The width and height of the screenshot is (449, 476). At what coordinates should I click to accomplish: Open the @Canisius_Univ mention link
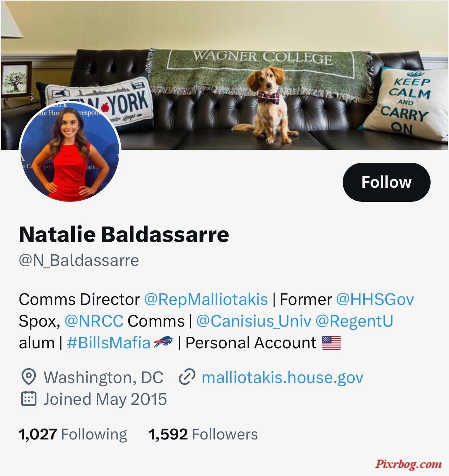pos(253,321)
